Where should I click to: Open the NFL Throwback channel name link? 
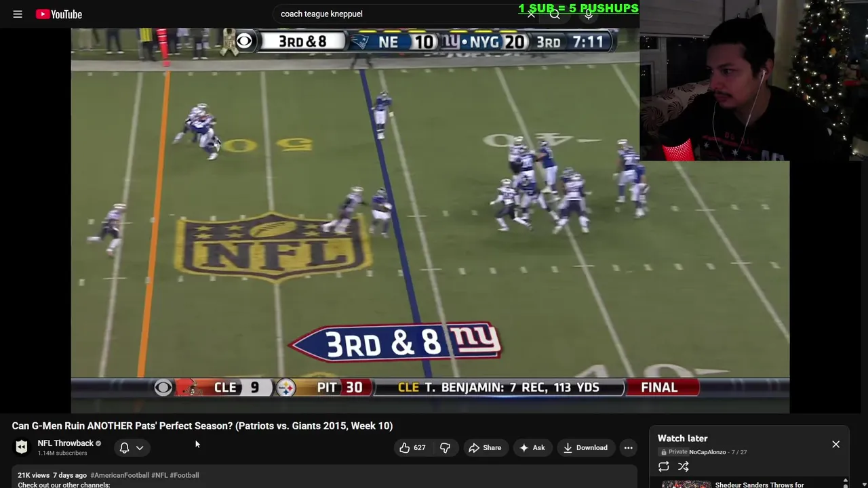[x=66, y=443]
